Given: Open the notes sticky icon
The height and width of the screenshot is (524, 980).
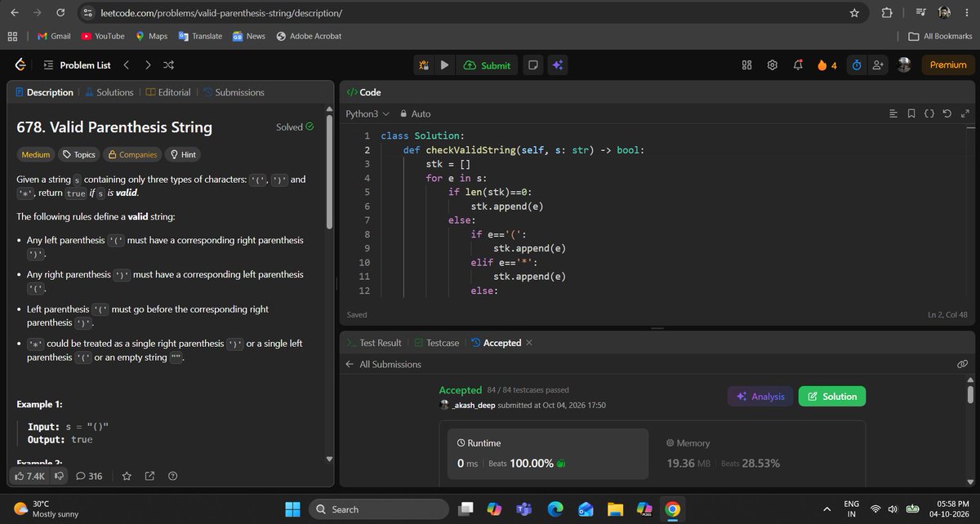Looking at the screenshot, I should tap(532, 65).
